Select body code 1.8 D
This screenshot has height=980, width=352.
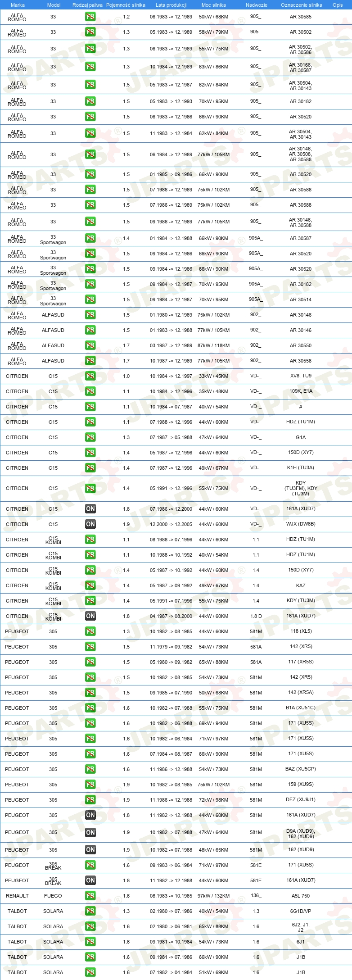pos(256,616)
